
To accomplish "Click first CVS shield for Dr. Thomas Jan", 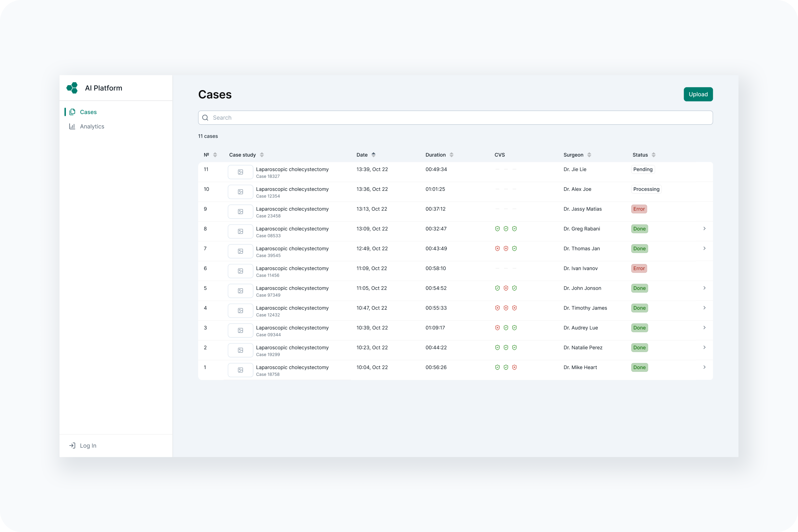I will point(497,249).
